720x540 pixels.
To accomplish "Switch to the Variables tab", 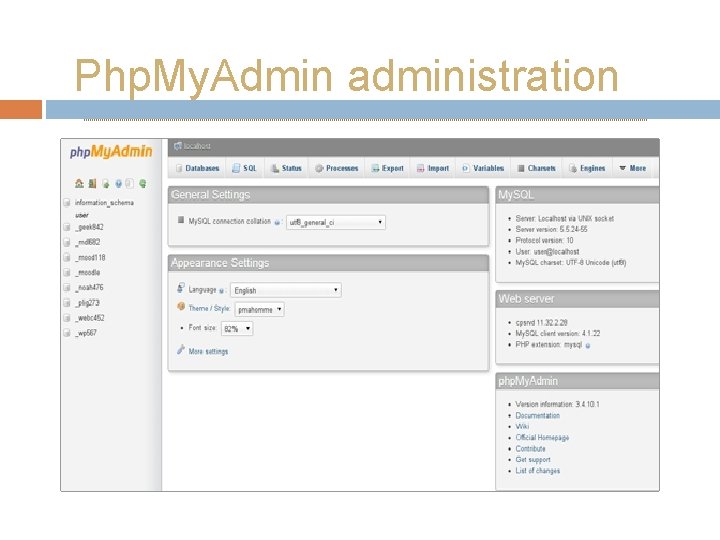I will pos(483,168).
